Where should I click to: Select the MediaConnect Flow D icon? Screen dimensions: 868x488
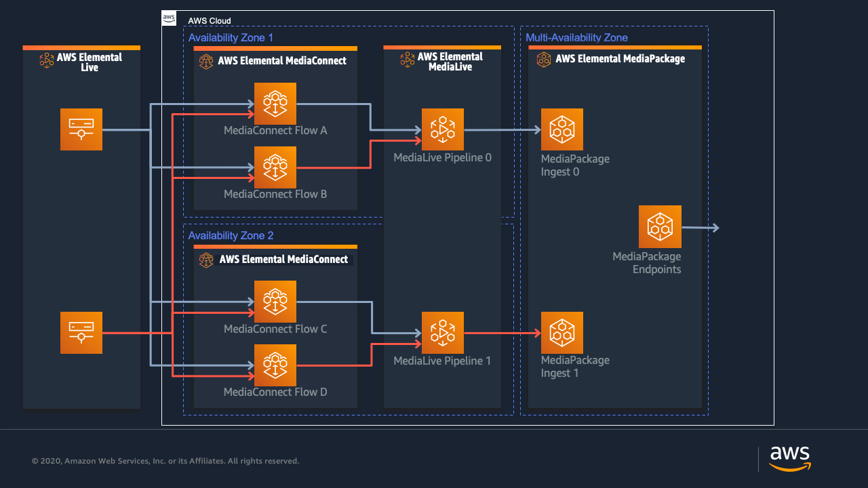(275, 365)
